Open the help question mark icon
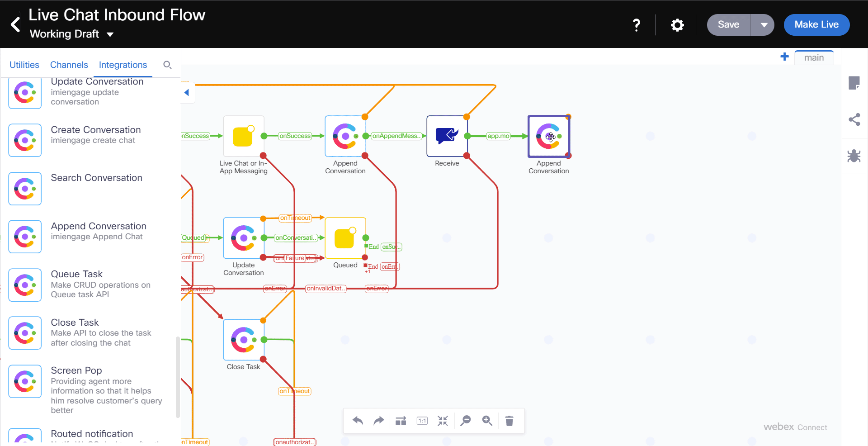The image size is (868, 446). point(637,25)
